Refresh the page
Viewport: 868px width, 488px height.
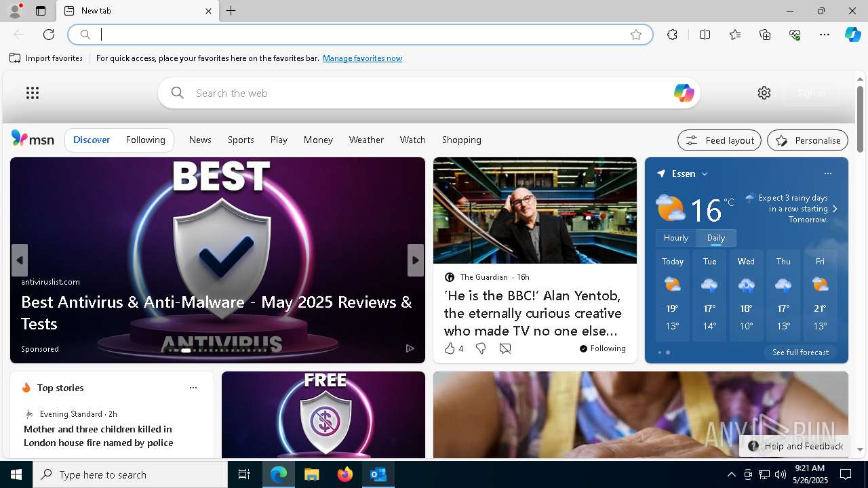coord(49,35)
